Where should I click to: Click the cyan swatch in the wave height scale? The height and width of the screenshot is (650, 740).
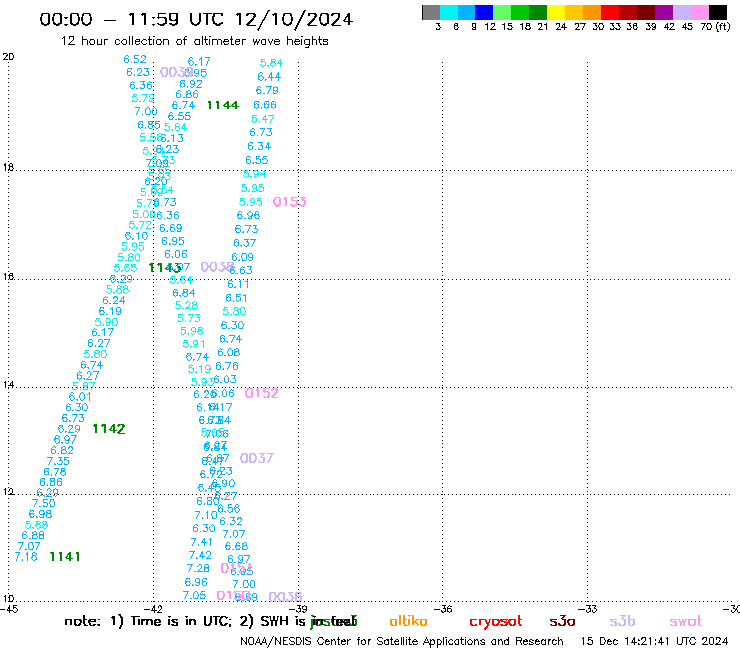[449, 12]
